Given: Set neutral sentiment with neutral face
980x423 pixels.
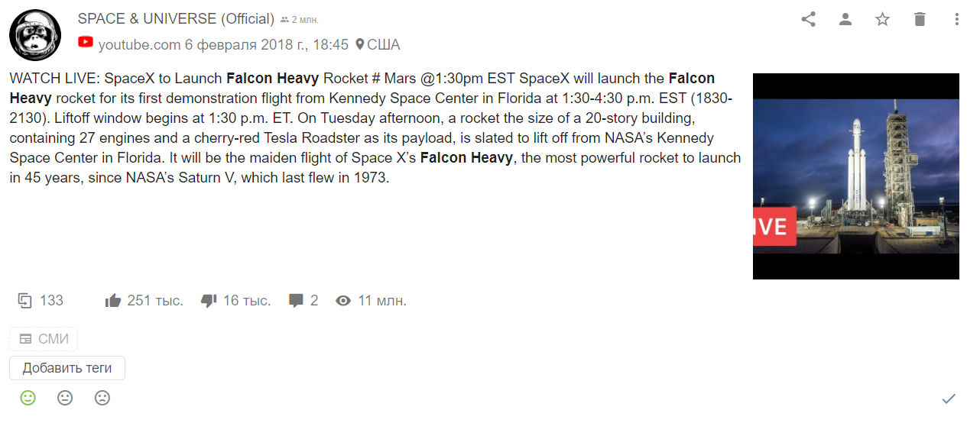Looking at the screenshot, I should tap(65, 398).
